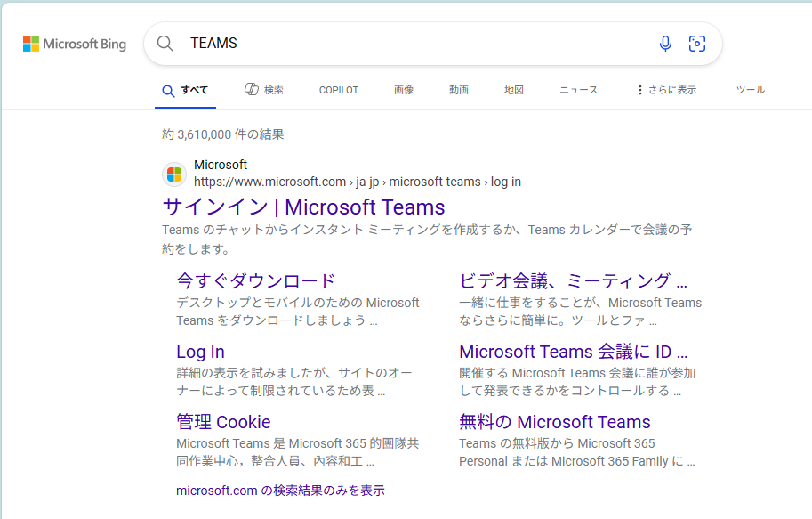
Task: Click the Log In sublink
Action: pos(200,352)
